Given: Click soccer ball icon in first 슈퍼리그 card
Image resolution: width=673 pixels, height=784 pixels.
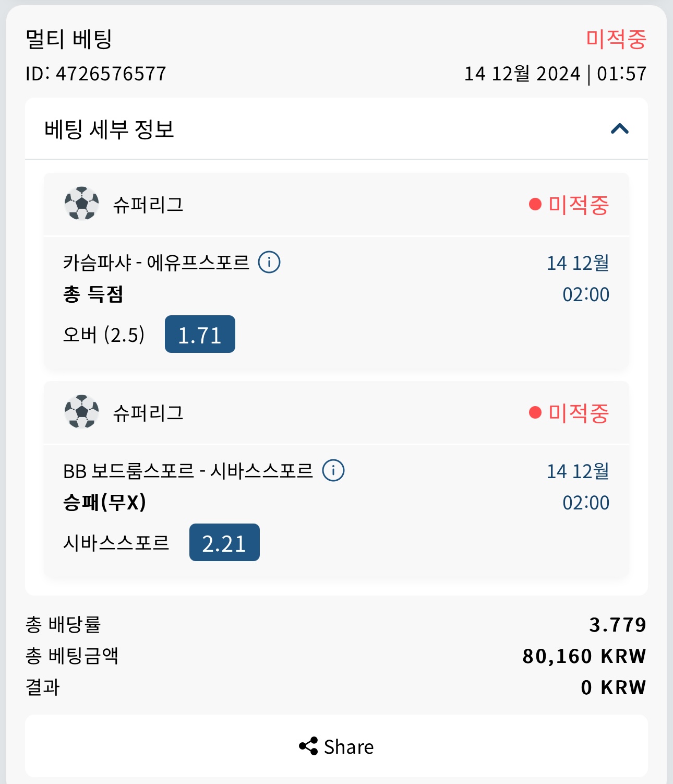Looking at the screenshot, I should click(81, 204).
